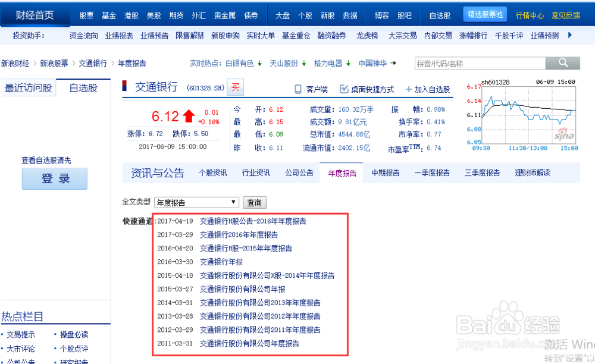Open 股票 in the top navigation
Viewport: 595px width, 364px height.
pyautogui.click(x=86, y=15)
